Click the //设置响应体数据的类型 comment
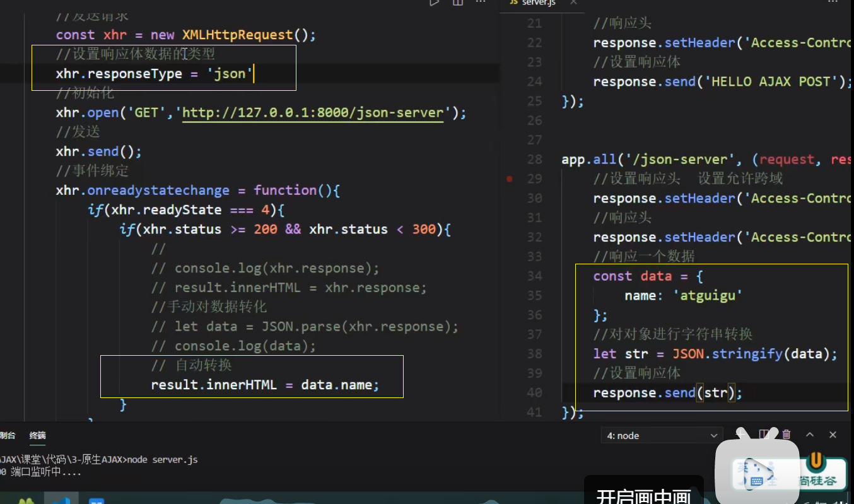Viewport: 854px width, 504px height. coord(135,54)
